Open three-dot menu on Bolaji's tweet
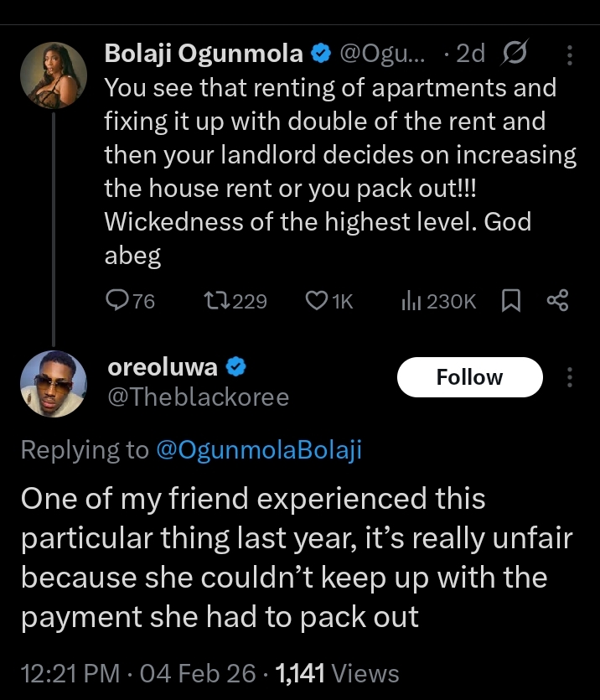Image resolution: width=600 pixels, height=700 pixels. (571, 54)
